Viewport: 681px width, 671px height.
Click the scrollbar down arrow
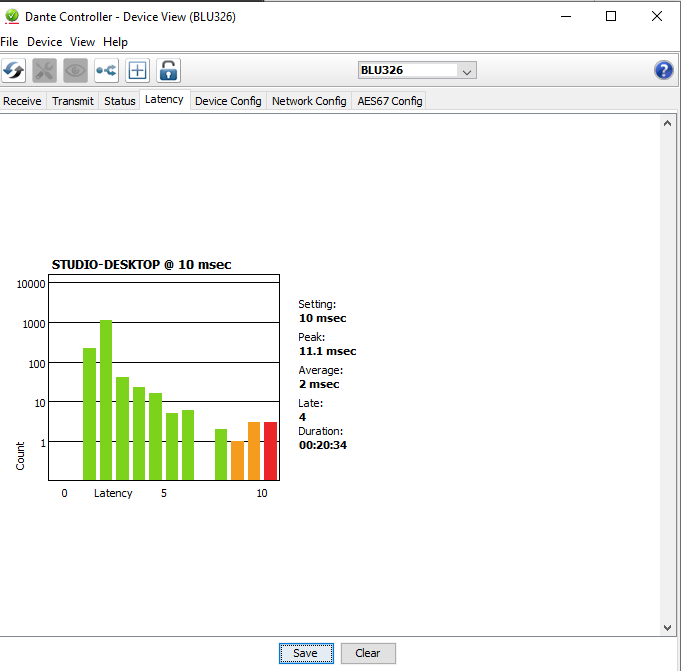pyautogui.click(x=669, y=627)
